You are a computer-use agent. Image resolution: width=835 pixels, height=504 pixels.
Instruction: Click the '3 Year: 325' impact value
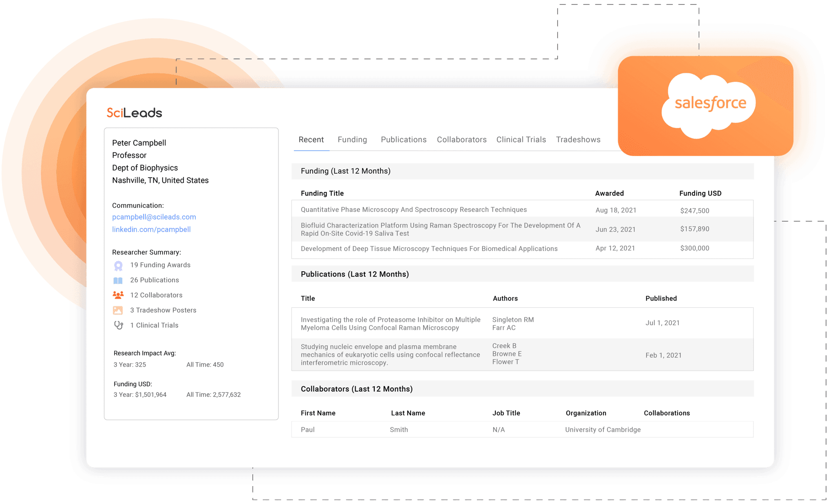[130, 365]
